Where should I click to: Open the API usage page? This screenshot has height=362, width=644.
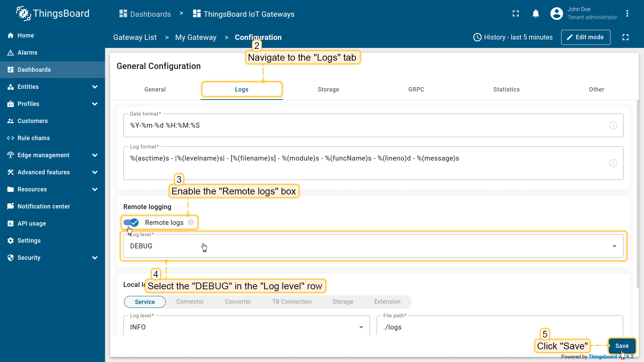[x=52, y=224]
